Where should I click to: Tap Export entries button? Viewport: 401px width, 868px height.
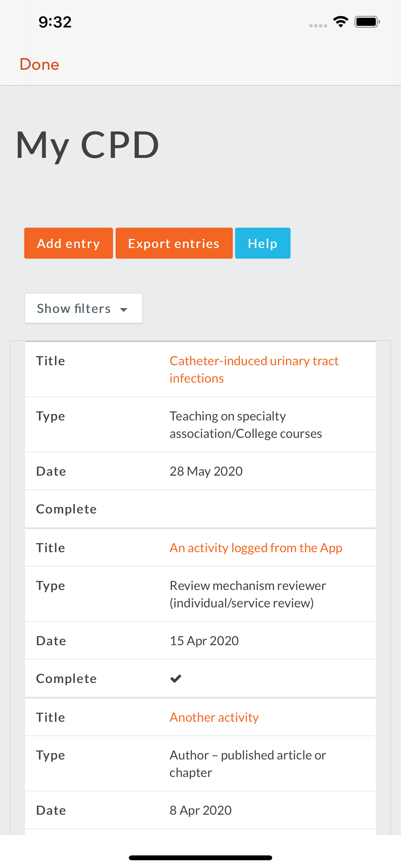click(174, 243)
